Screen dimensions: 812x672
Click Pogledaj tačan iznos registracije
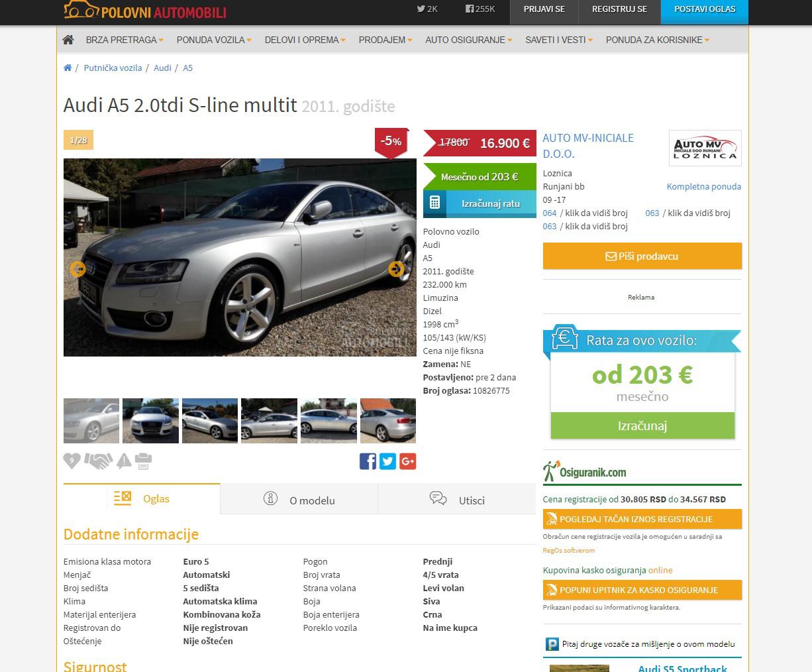(642, 519)
